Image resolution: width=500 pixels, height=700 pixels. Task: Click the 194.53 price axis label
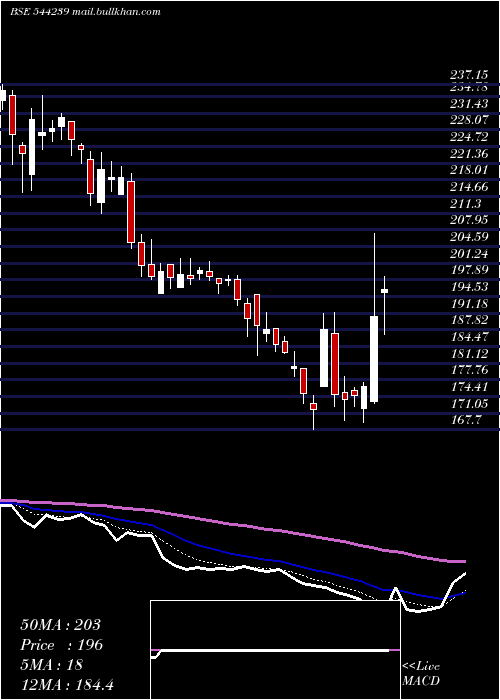tap(469, 288)
